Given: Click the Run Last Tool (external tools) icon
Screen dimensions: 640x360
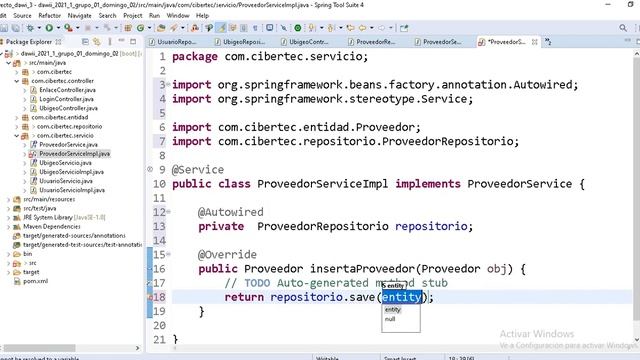Looking at the screenshot, I should tap(68, 28).
